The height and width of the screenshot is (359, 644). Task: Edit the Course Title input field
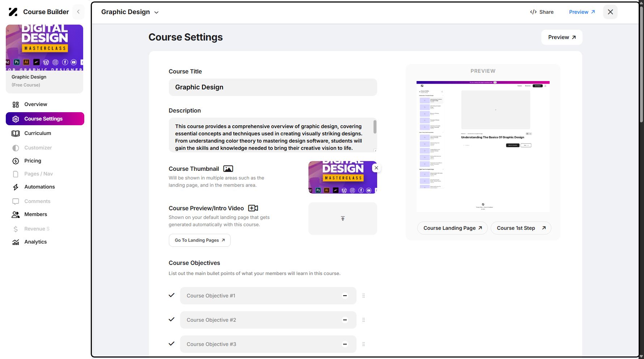273,87
